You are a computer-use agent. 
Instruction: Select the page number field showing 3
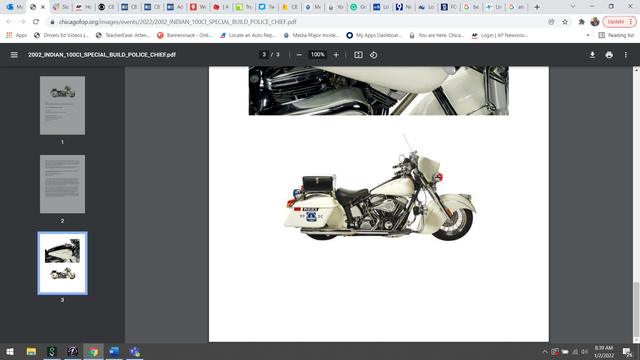[x=264, y=55]
